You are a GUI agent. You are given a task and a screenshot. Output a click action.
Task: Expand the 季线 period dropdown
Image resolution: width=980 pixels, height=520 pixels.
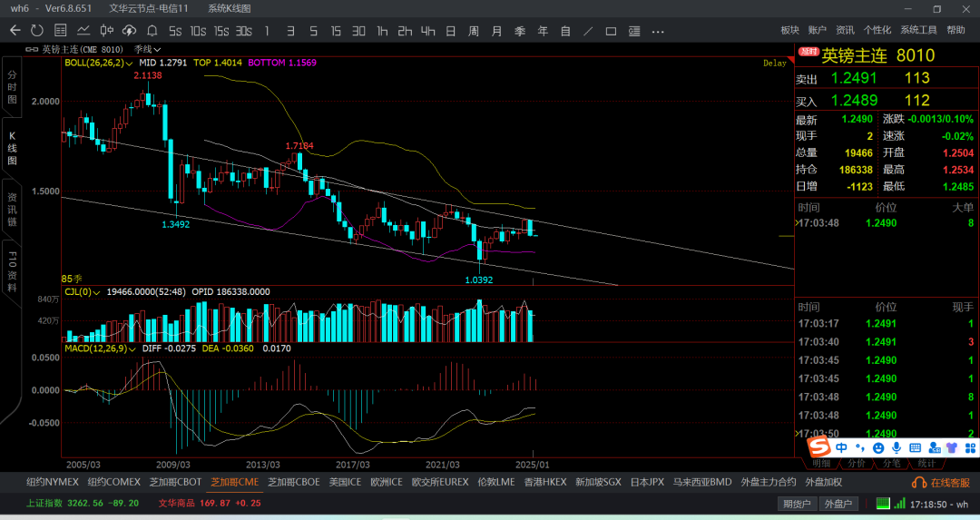tap(148, 49)
